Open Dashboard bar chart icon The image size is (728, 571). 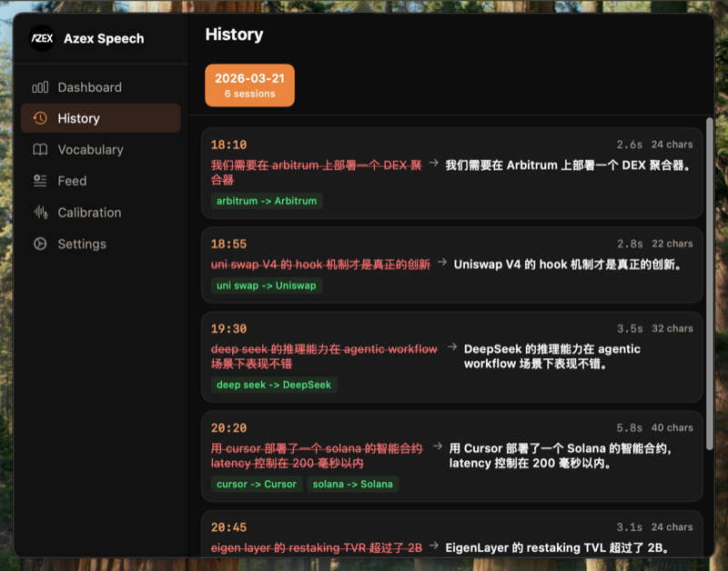40,87
